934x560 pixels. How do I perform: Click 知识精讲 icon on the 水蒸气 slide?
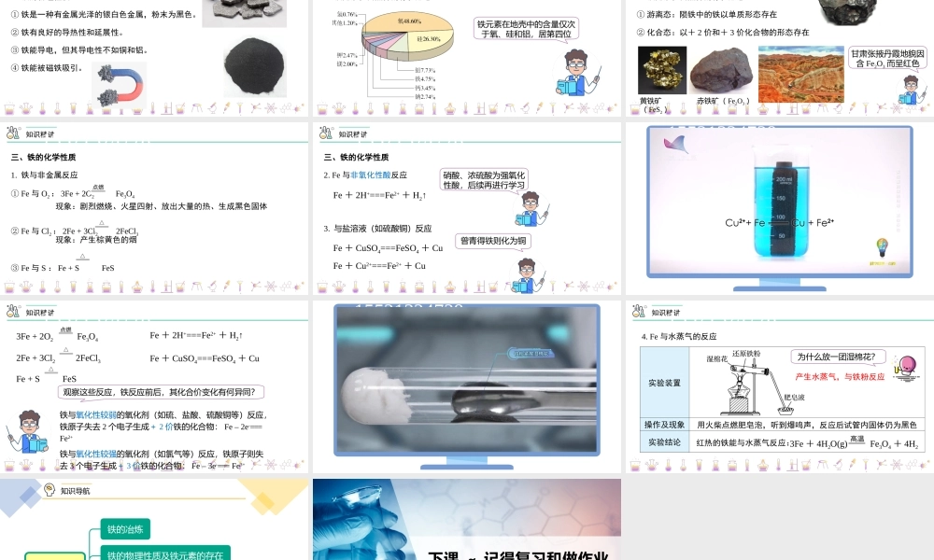click(639, 311)
